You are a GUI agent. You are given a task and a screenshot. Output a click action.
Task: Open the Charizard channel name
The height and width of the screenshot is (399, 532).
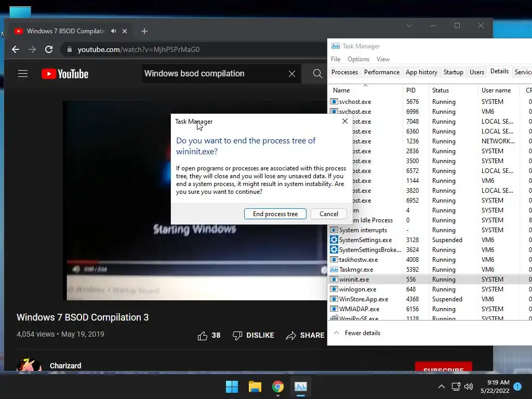tap(65, 366)
